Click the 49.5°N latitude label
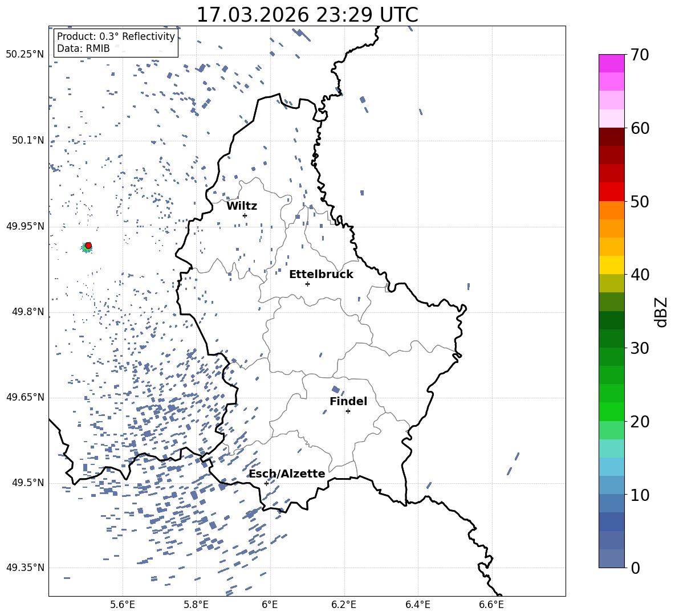This screenshot has height=616, width=675. [x=27, y=482]
